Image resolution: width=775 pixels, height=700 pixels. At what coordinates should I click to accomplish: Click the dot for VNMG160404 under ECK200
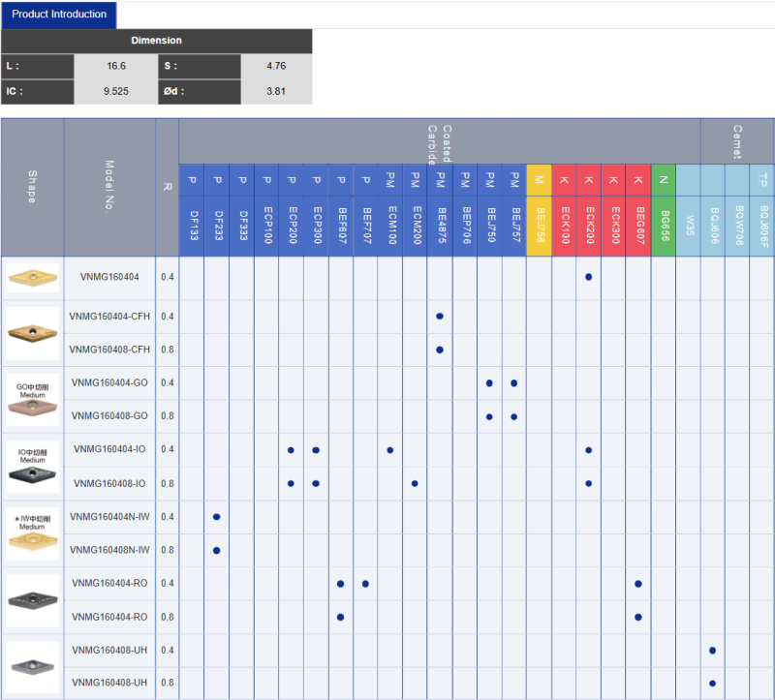(x=589, y=277)
